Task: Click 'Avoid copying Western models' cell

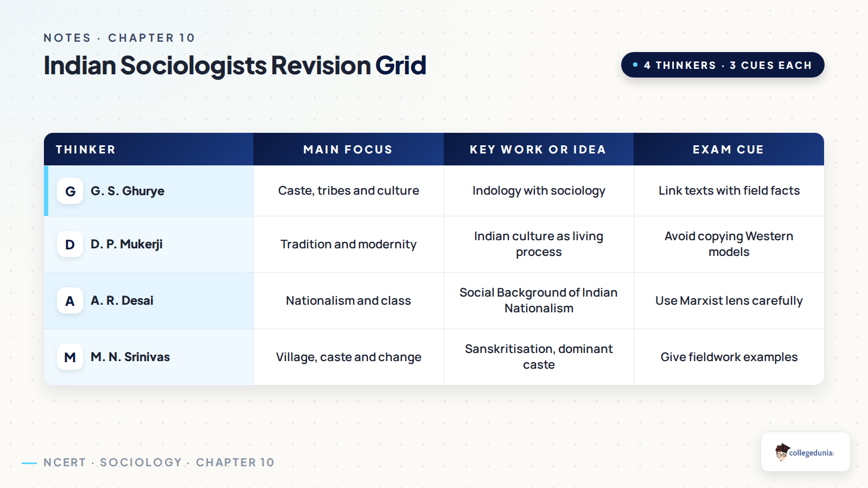Action: (729, 245)
